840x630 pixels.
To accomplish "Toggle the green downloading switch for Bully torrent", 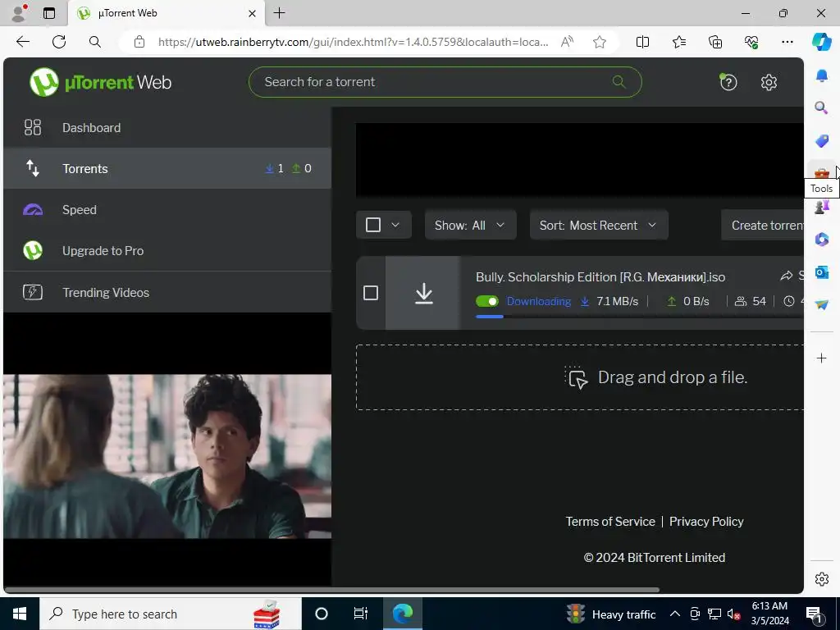I will tap(487, 301).
